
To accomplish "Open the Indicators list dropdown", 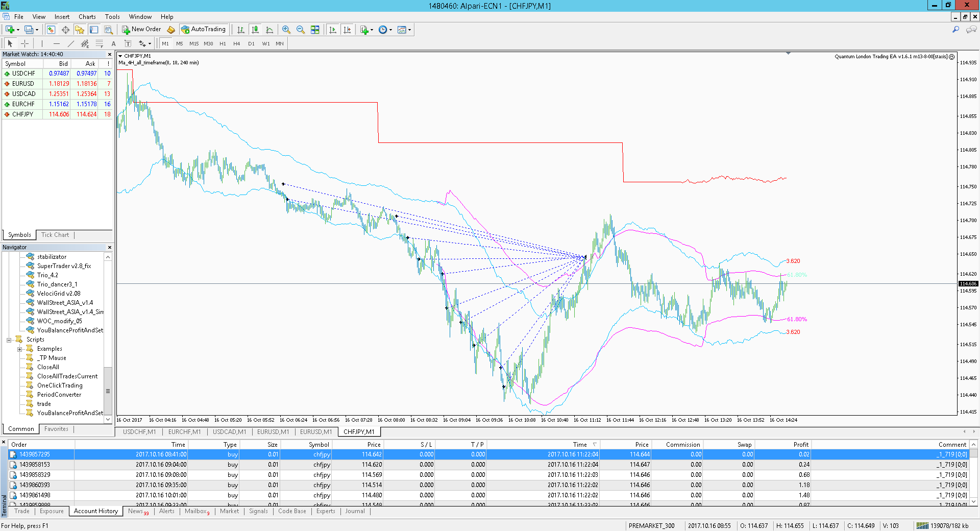I will click(366, 30).
